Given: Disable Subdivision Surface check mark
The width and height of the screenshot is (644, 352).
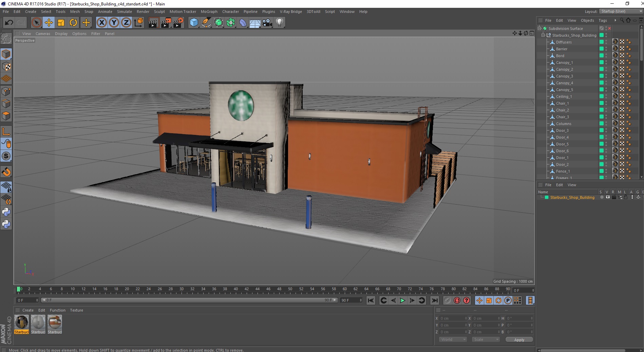Looking at the screenshot, I should [x=609, y=28].
